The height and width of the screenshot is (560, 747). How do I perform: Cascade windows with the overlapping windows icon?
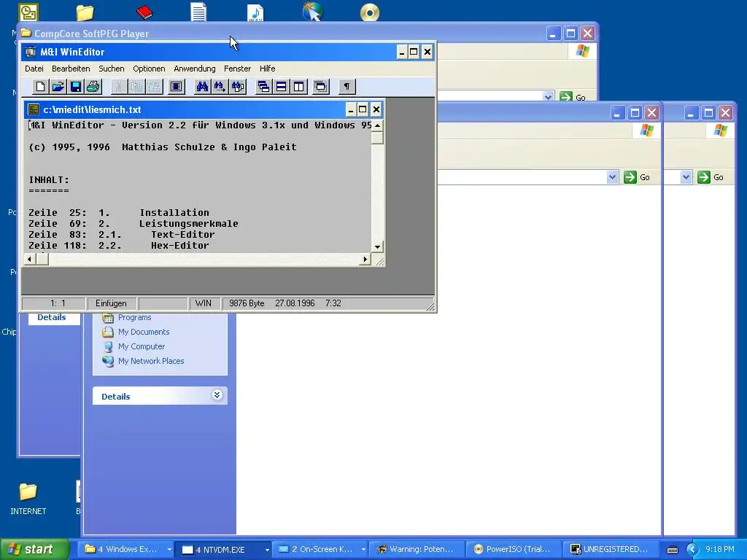(x=263, y=87)
